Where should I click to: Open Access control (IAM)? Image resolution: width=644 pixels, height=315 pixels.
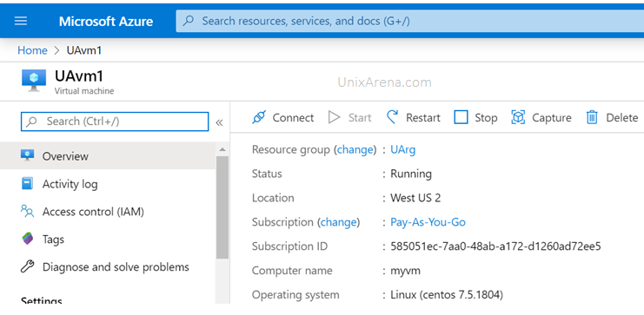pos(93,212)
